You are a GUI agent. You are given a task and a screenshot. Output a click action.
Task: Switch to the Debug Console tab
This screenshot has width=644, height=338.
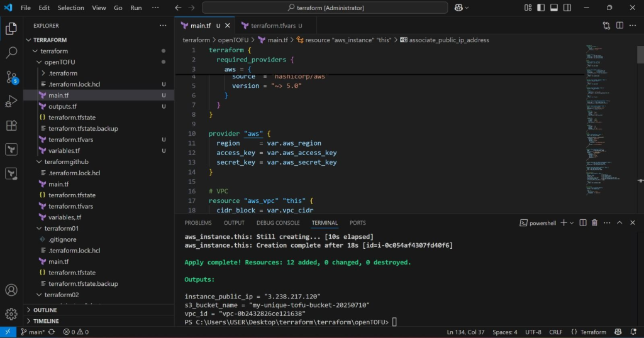click(x=278, y=223)
